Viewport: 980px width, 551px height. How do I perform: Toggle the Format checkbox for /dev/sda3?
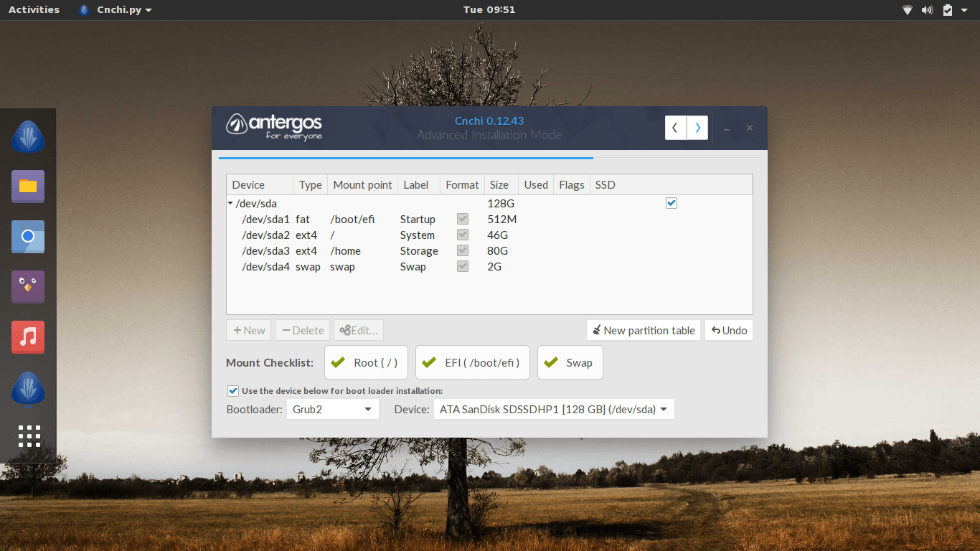coord(463,251)
